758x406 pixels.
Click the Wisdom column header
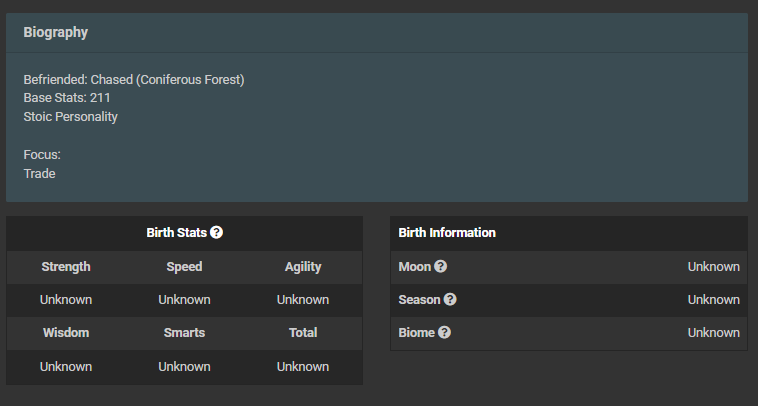pos(66,333)
